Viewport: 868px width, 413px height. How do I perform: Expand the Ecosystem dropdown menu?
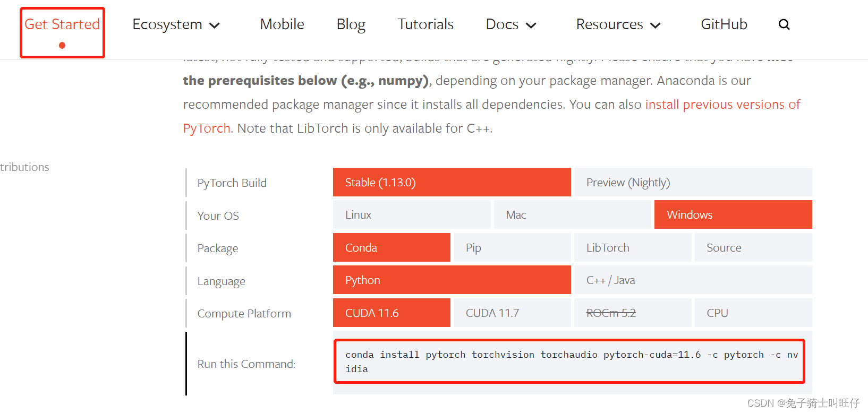(x=176, y=24)
